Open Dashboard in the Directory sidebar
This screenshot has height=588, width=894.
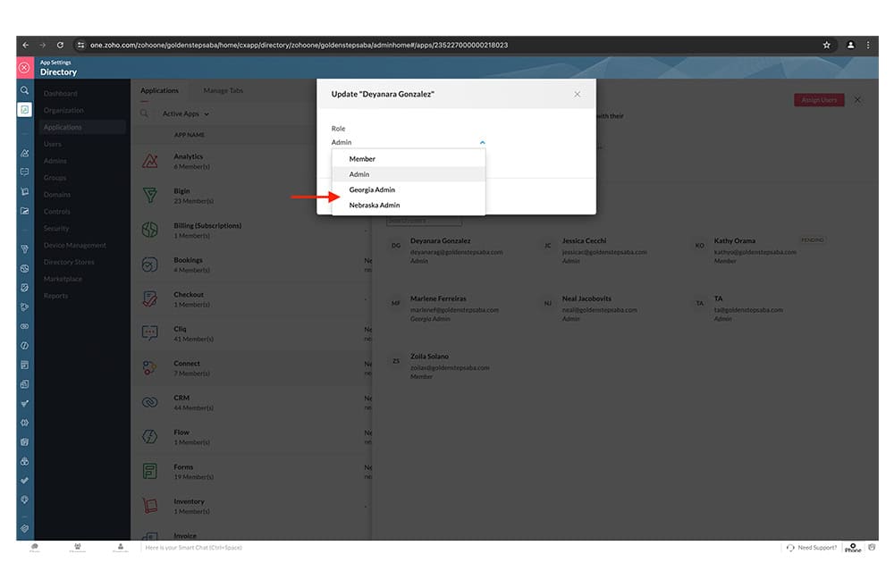click(61, 94)
